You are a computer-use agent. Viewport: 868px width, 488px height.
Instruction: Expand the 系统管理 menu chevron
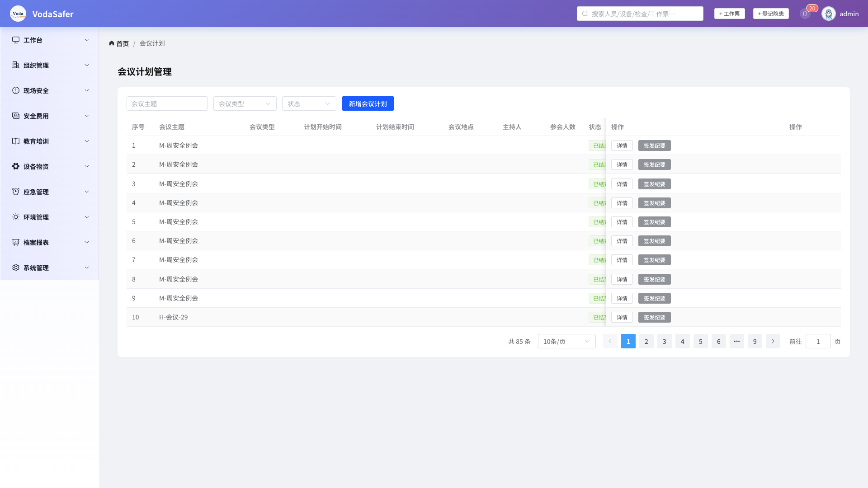(x=87, y=267)
